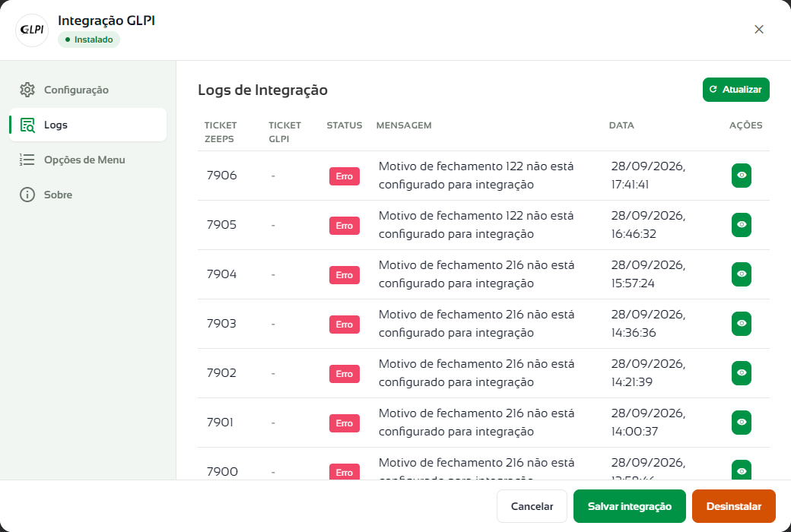View details of ticket 7903 log

coord(741,324)
